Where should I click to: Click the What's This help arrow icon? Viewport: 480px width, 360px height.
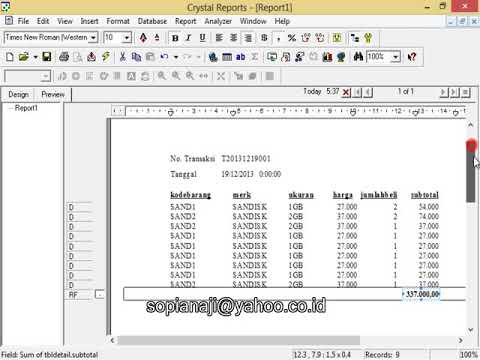[412, 57]
